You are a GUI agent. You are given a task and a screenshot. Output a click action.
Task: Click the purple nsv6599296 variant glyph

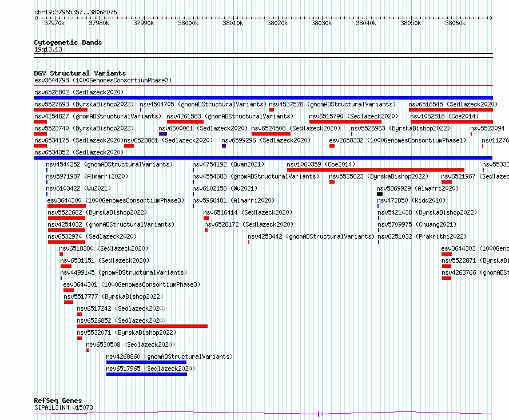coord(224,146)
